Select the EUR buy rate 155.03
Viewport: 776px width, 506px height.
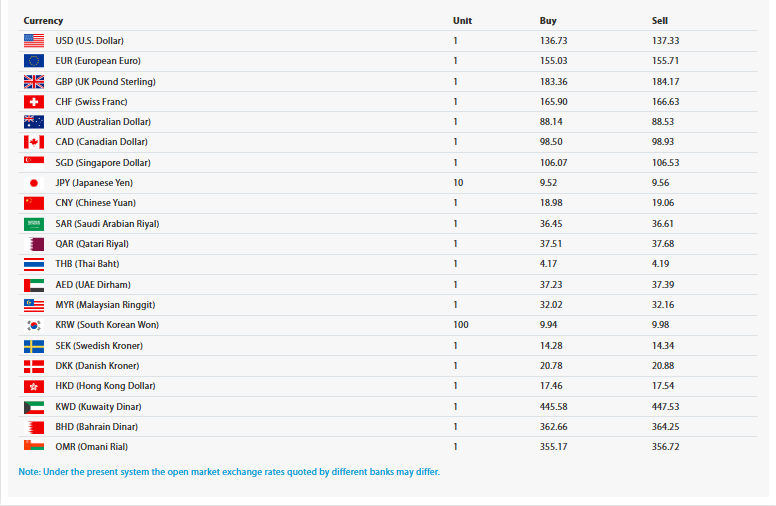(x=553, y=61)
